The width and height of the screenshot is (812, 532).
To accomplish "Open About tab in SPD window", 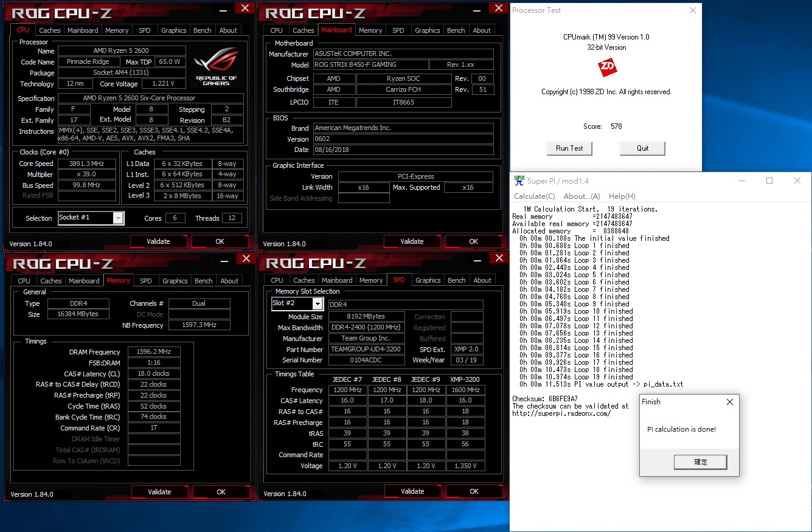I will point(482,280).
